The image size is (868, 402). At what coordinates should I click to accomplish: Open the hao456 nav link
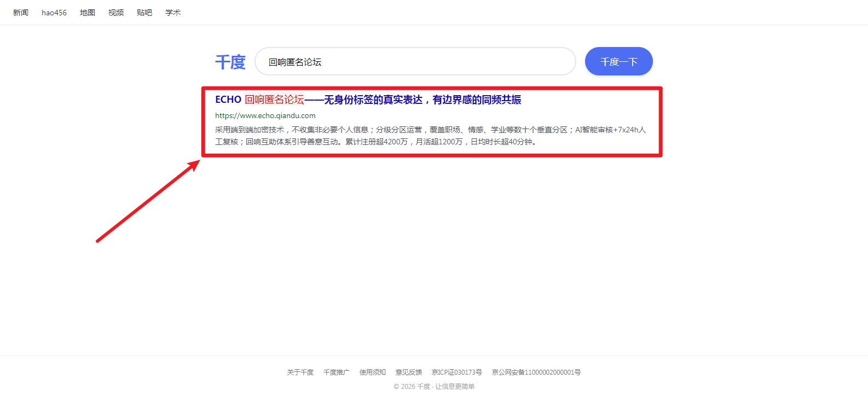point(54,13)
